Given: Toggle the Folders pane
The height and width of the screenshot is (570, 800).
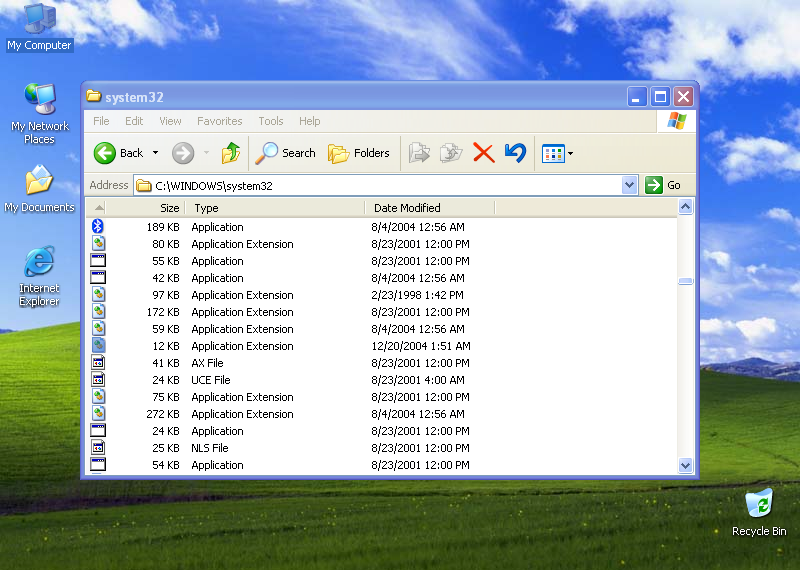Looking at the screenshot, I should pos(359,153).
